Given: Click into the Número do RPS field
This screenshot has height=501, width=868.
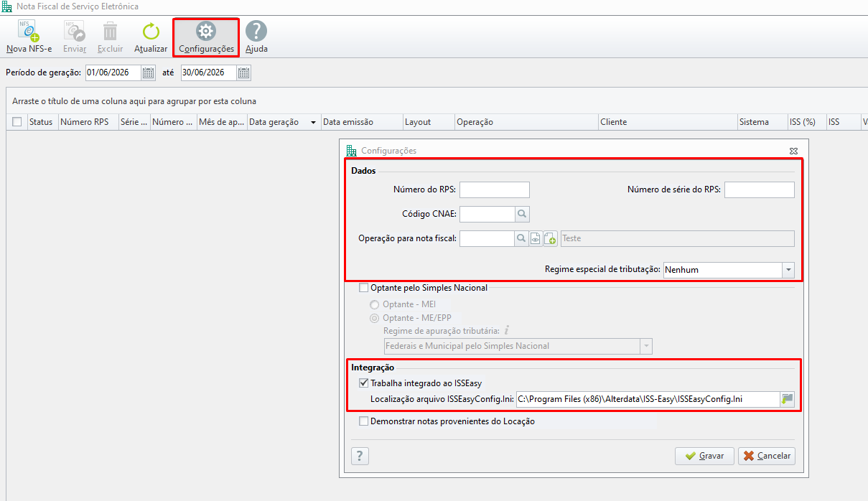Looking at the screenshot, I should tap(495, 189).
